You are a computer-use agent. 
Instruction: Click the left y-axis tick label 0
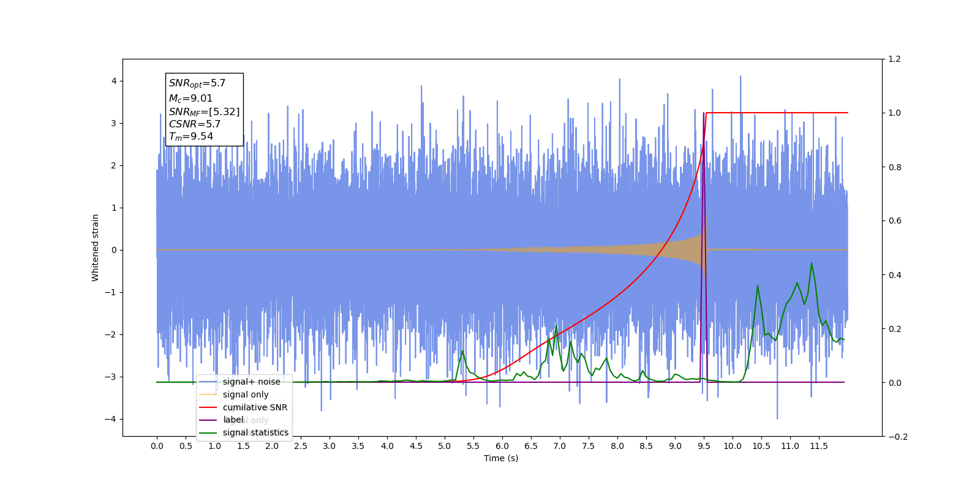coord(114,250)
